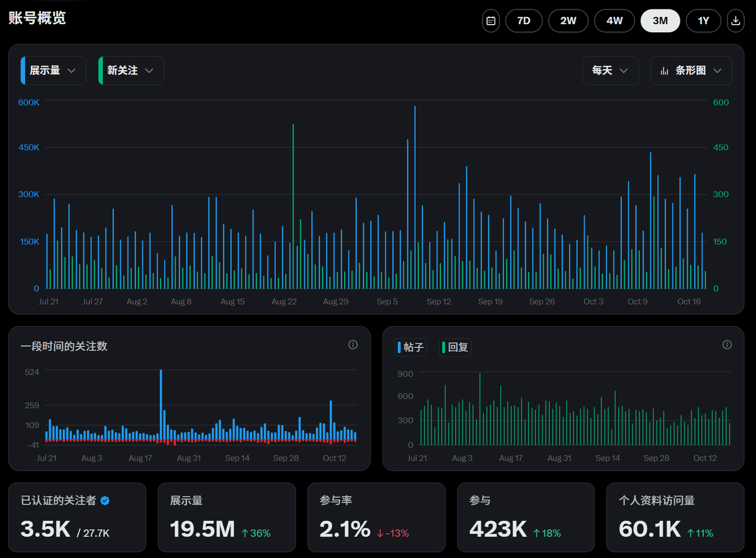
Task: Select the 7D time range
Action: coord(524,21)
